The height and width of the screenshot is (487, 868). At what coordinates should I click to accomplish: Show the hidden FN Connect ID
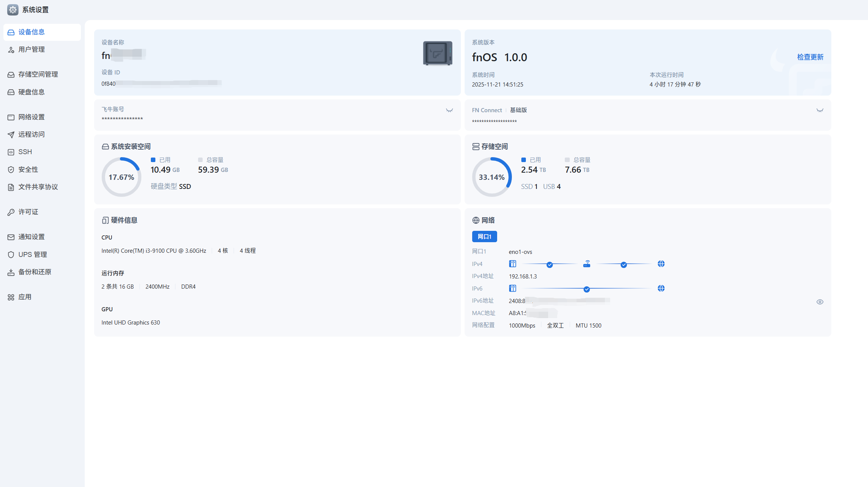[x=820, y=110]
